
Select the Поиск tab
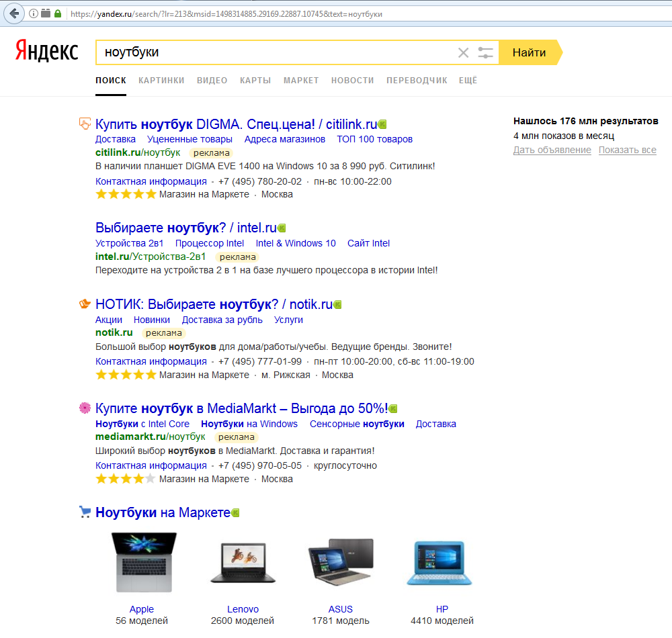111,81
